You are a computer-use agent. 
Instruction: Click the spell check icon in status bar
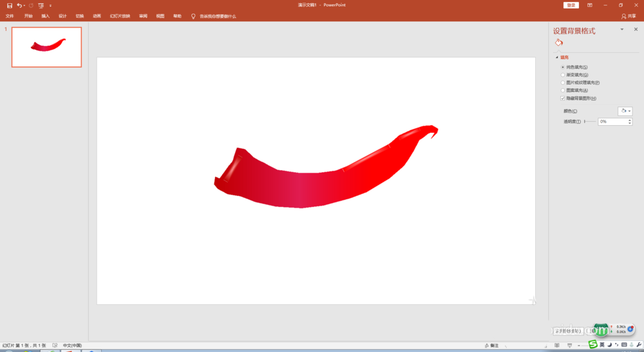(x=55, y=346)
